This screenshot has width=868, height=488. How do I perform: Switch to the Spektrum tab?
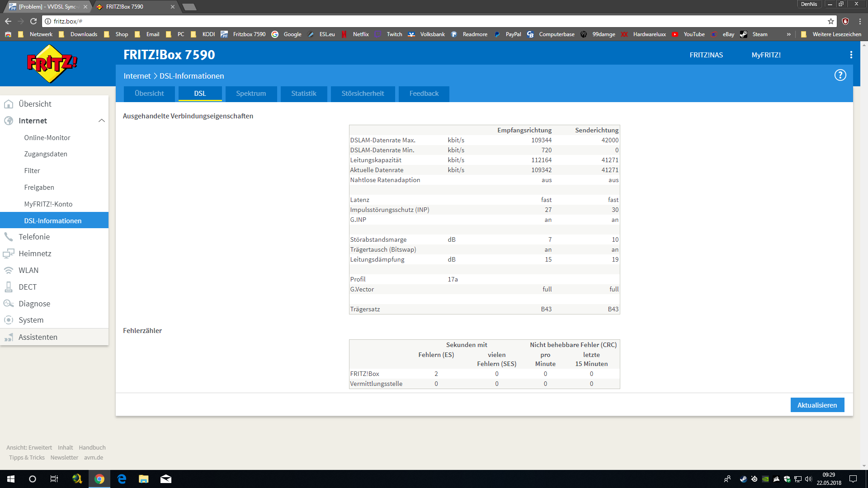pyautogui.click(x=251, y=94)
